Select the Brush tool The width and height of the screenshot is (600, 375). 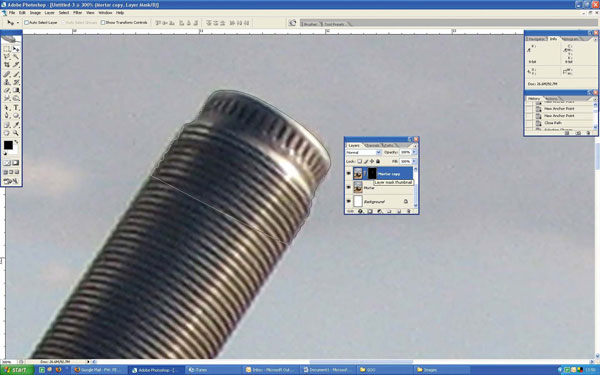click(x=16, y=74)
